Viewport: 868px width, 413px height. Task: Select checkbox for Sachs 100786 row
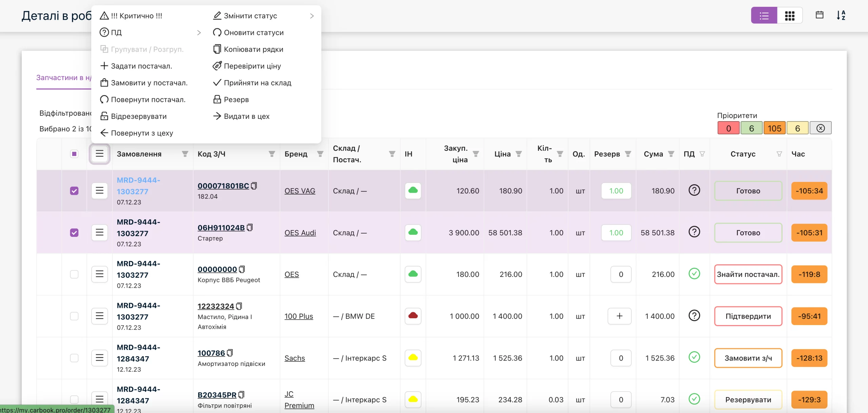click(74, 358)
